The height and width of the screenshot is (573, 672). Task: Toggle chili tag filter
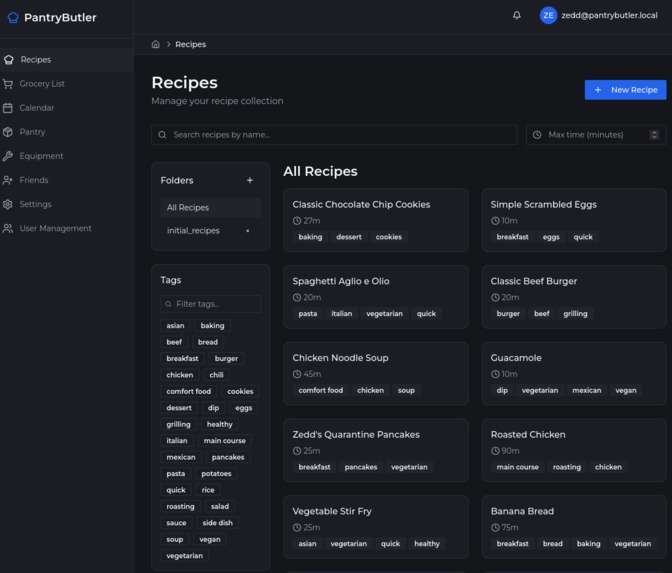click(216, 375)
